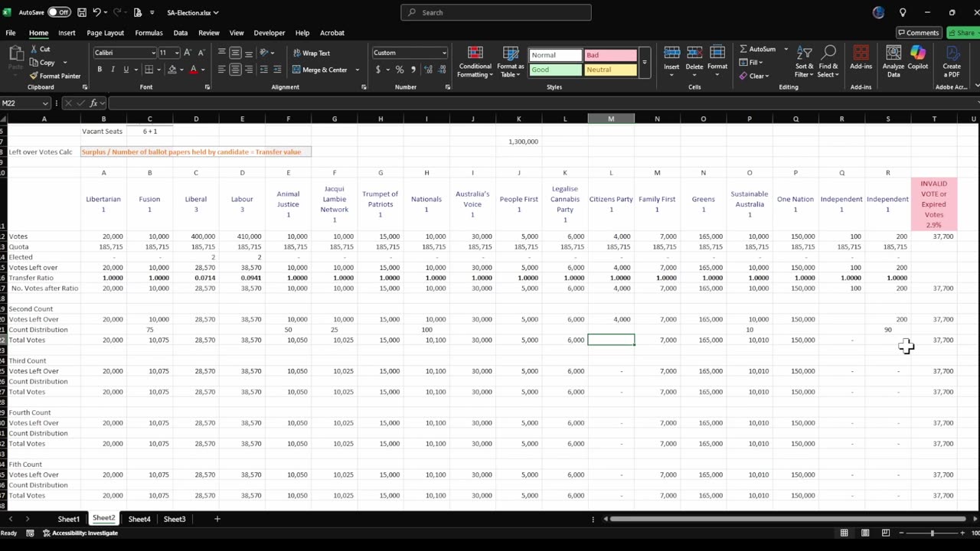Toggle AutoSave switch
This screenshot has width=980, height=551.
click(59, 12)
